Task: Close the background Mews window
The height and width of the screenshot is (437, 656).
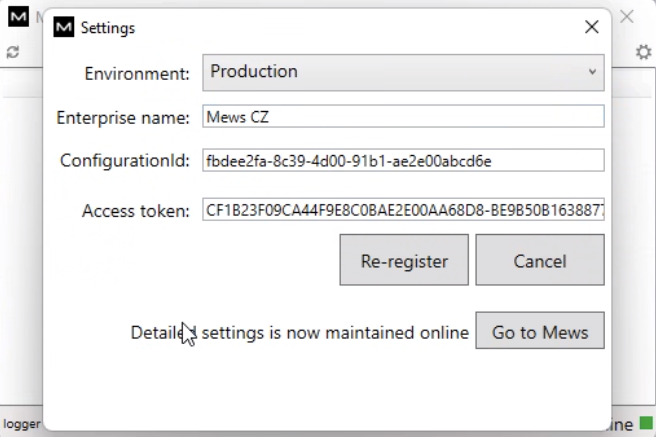Action: point(627,17)
